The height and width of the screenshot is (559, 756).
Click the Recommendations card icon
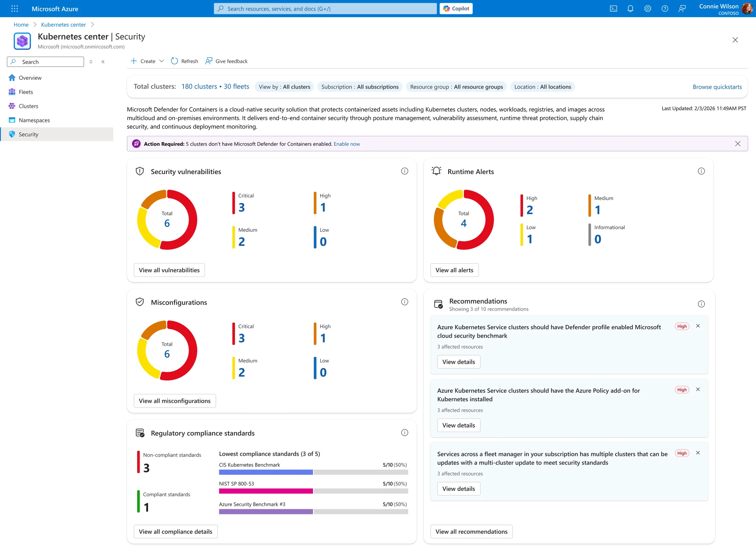click(x=438, y=304)
